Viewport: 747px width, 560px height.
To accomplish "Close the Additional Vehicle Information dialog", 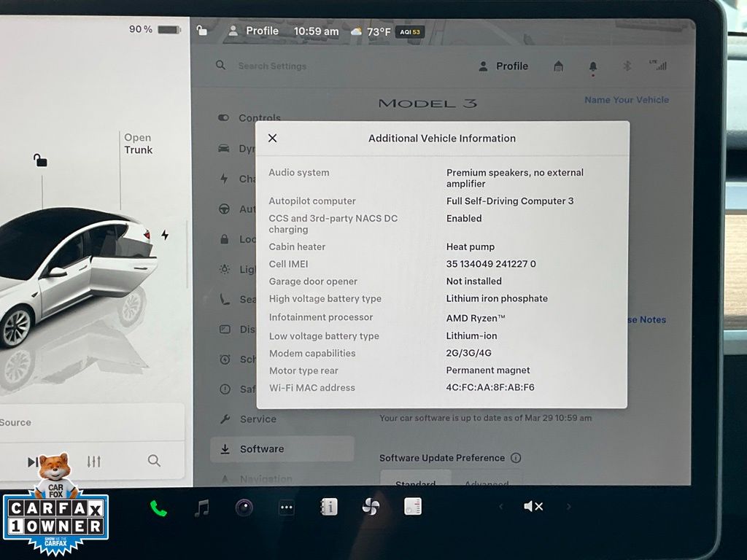I will (272, 139).
